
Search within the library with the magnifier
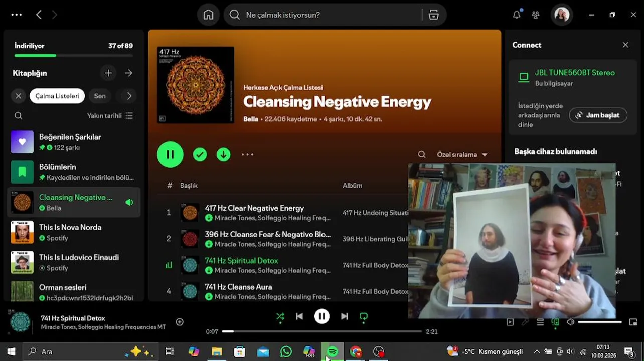point(19,116)
